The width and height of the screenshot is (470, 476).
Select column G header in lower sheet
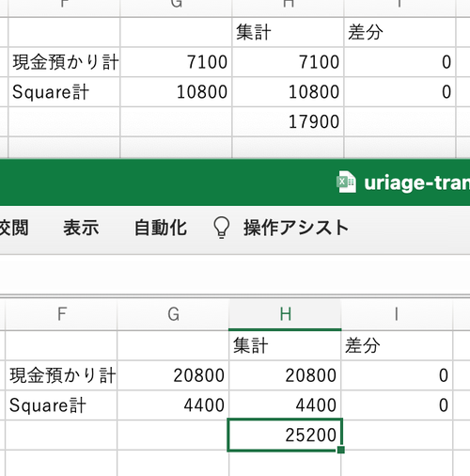click(173, 314)
